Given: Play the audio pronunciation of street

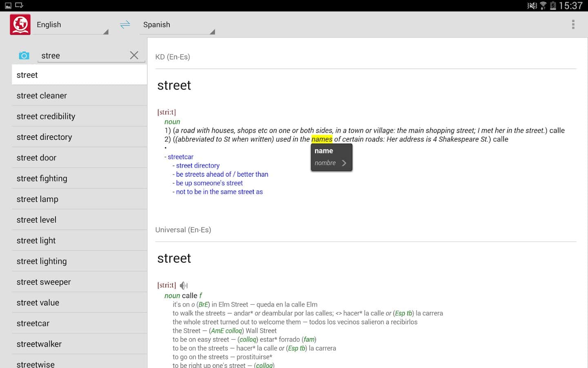Looking at the screenshot, I should pos(184,285).
